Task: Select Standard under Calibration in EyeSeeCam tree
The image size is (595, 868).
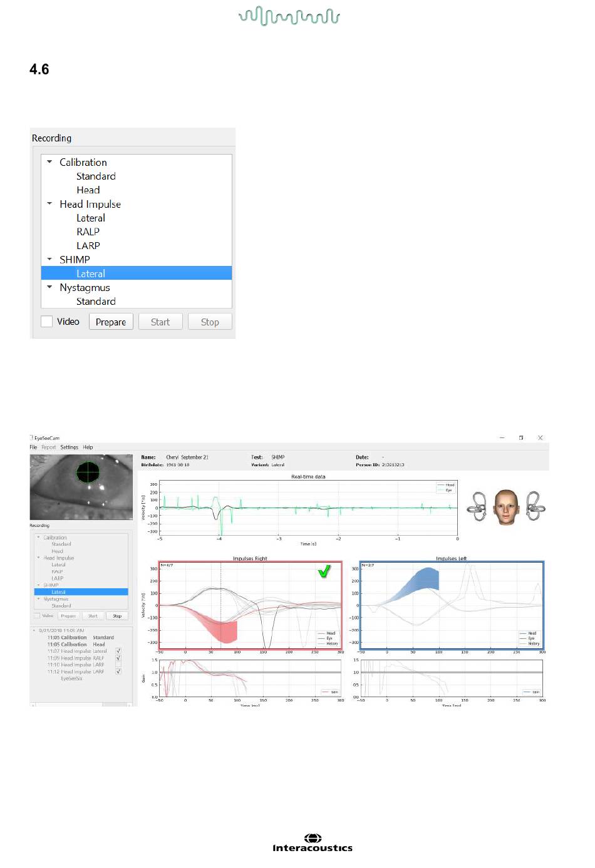Action: (x=61, y=544)
